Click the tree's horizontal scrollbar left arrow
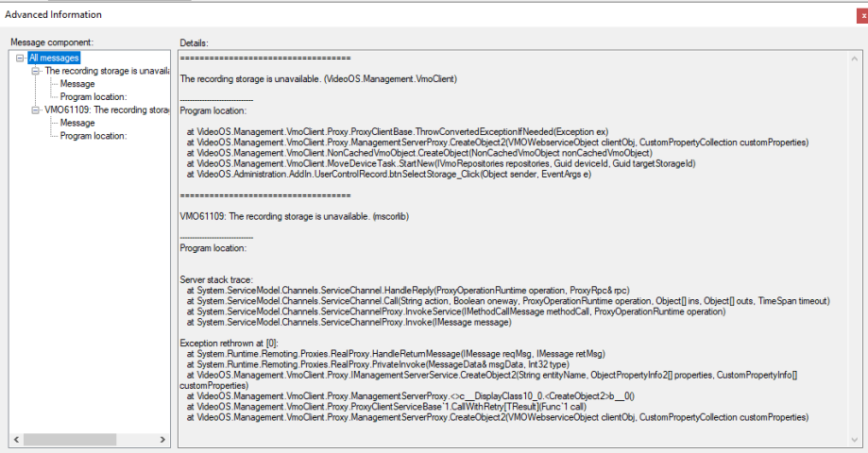Image resolution: width=868 pixels, height=453 pixels. click(15, 440)
